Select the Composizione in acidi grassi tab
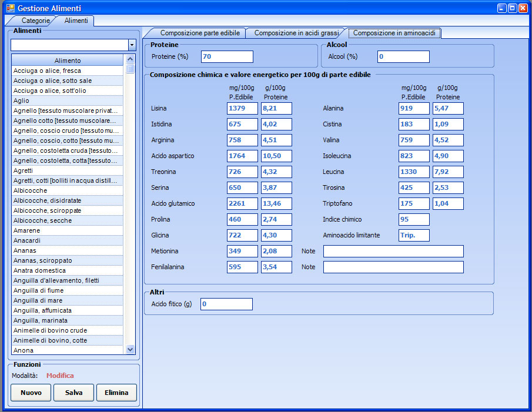The width and height of the screenshot is (532, 412). pyautogui.click(x=296, y=33)
